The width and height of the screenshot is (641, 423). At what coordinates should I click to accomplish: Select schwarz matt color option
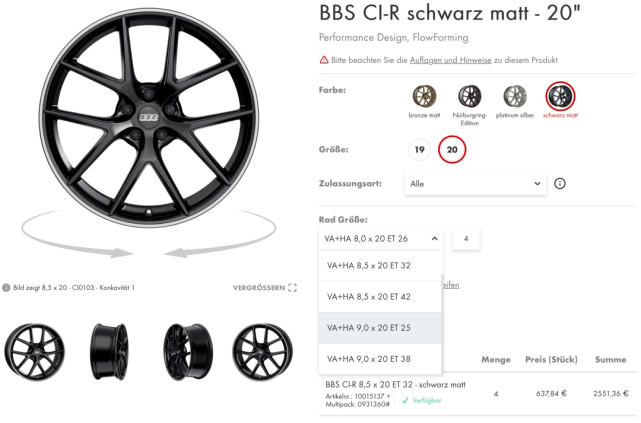tap(560, 97)
